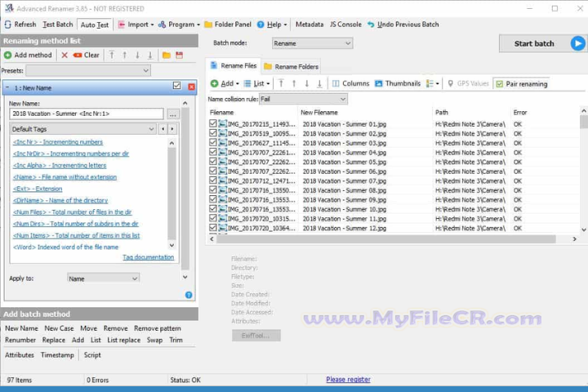Click the file list horizontal scrollbar
This screenshot has width=588, height=392.
386,239
